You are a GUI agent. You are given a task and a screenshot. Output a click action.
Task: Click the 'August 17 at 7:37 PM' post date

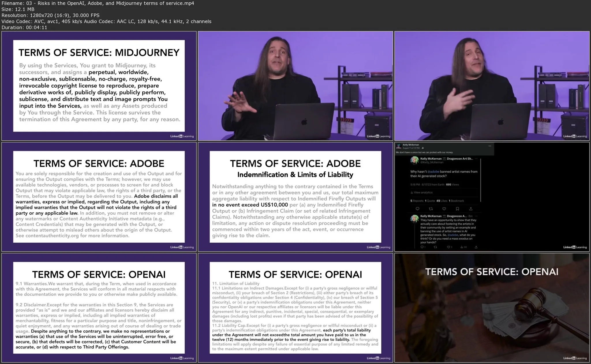[411, 148]
